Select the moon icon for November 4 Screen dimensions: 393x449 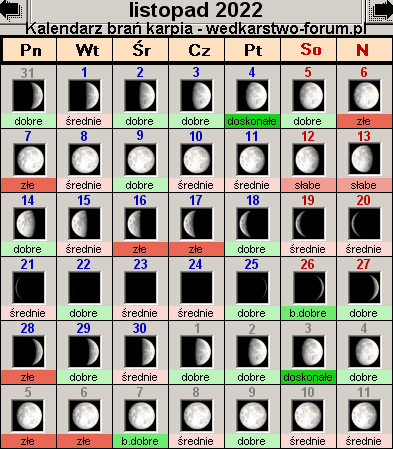pyautogui.click(x=252, y=96)
